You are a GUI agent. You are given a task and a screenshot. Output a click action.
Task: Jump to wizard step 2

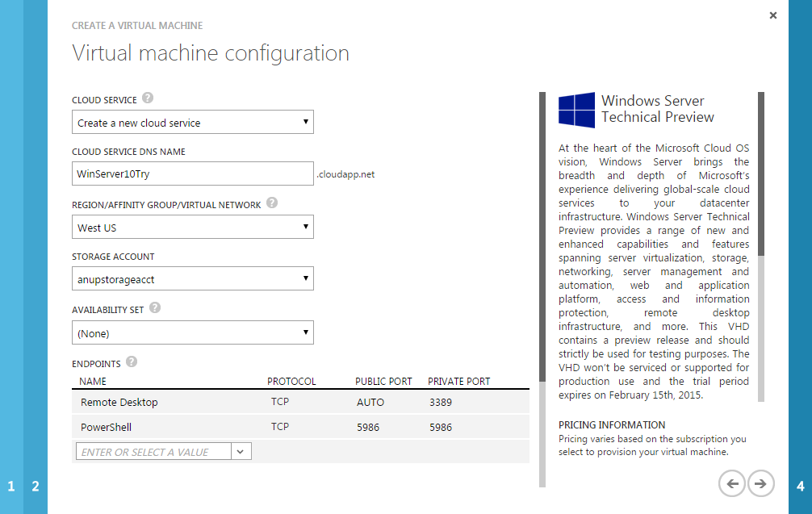click(x=36, y=486)
